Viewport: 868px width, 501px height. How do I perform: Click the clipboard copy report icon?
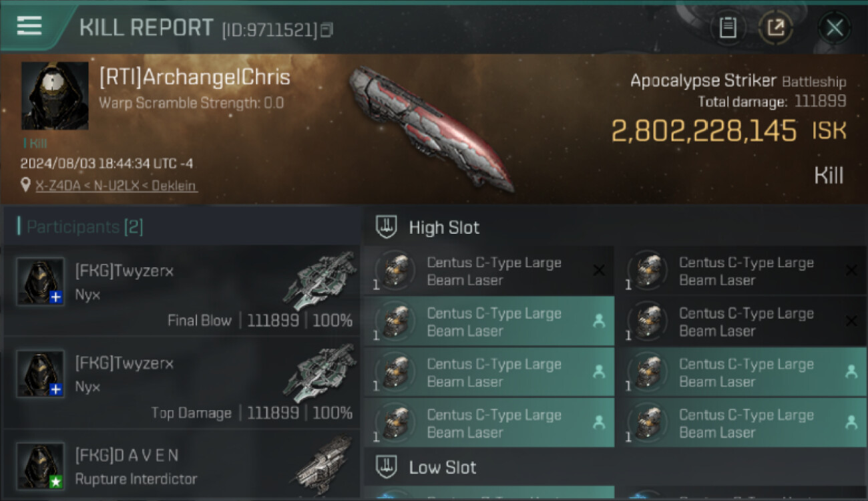(728, 28)
